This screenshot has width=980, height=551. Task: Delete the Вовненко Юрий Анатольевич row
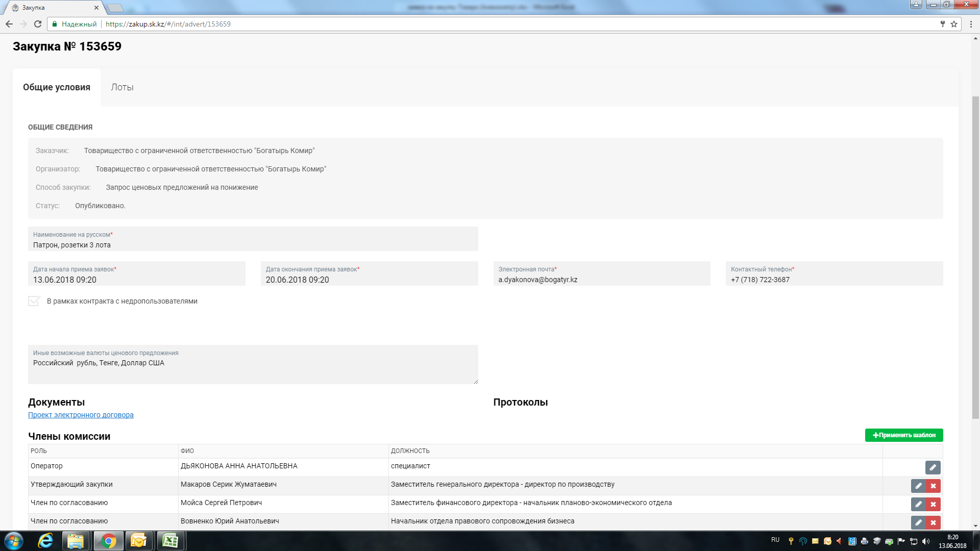coord(933,522)
